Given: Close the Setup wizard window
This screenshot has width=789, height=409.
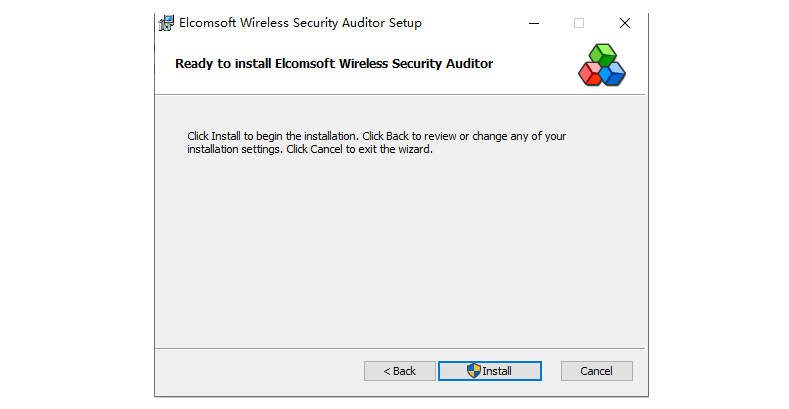Looking at the screenshot, I should 624,23.
